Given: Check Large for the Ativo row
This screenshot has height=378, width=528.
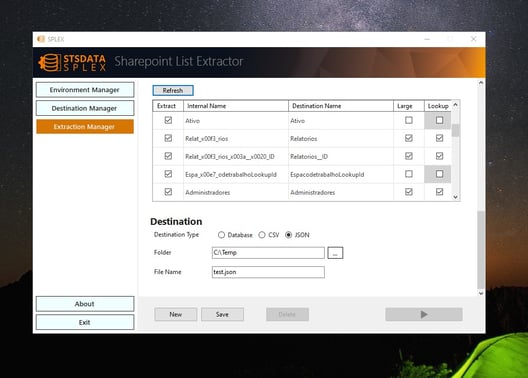Looking at the screenshot, I should 409,120.
